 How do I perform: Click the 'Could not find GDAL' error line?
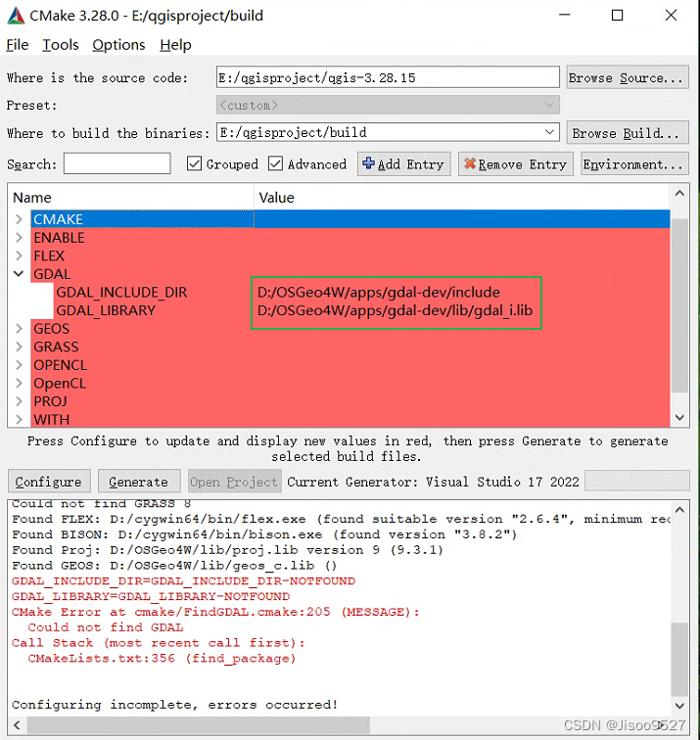[106, 627]
